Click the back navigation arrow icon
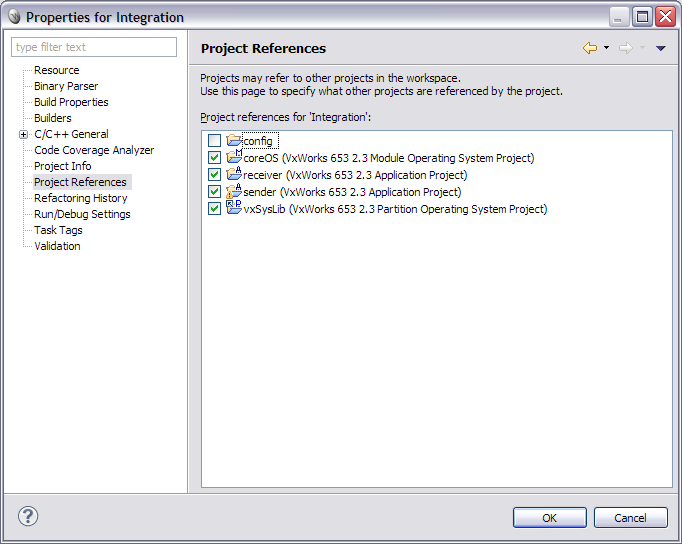This screenshot has height=544, width=682. click(590, 48)
